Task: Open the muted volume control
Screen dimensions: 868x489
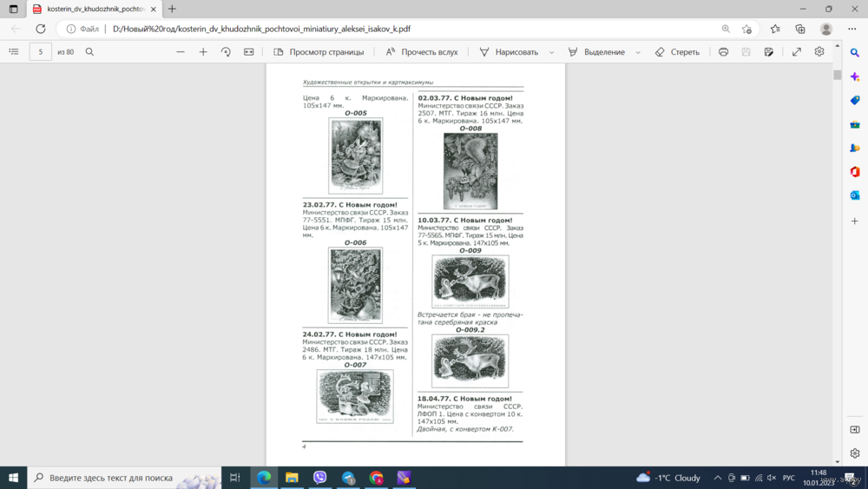Action: point(772,478)
